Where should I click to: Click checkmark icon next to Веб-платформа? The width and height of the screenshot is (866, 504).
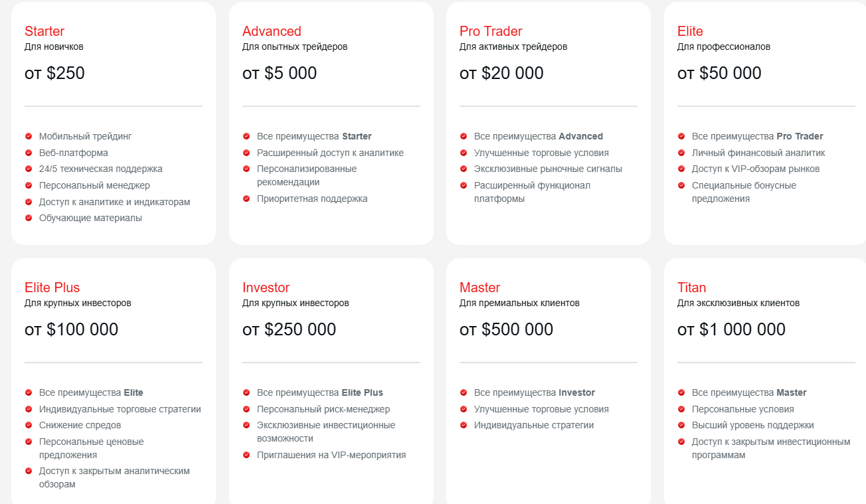pyautogui.click(x=29, y=153)
